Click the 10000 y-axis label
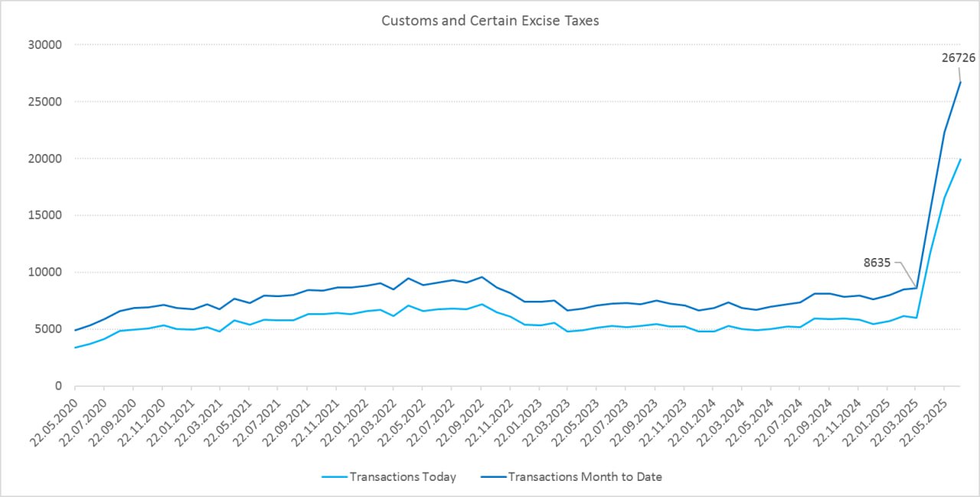 point(45,273)
